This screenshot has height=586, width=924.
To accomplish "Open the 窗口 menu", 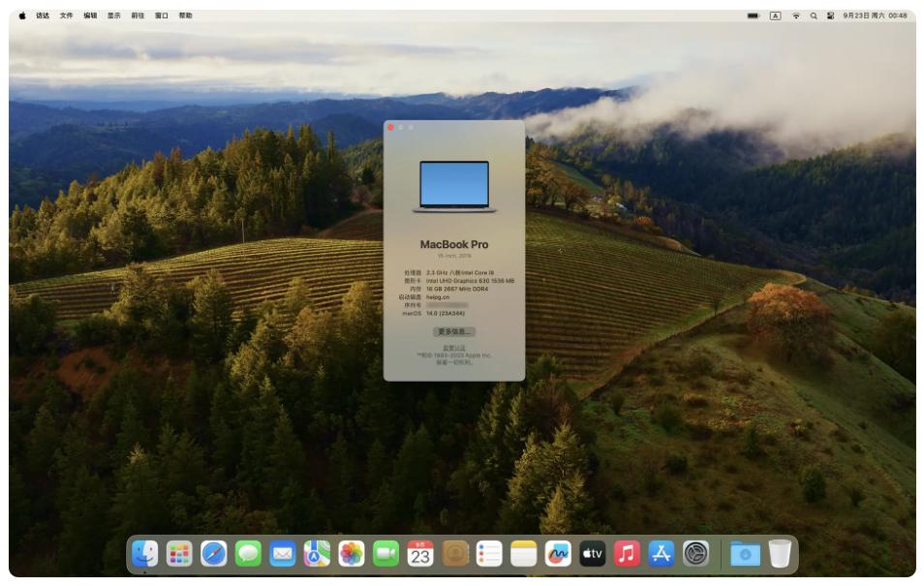I will click(x=162, y=15).
